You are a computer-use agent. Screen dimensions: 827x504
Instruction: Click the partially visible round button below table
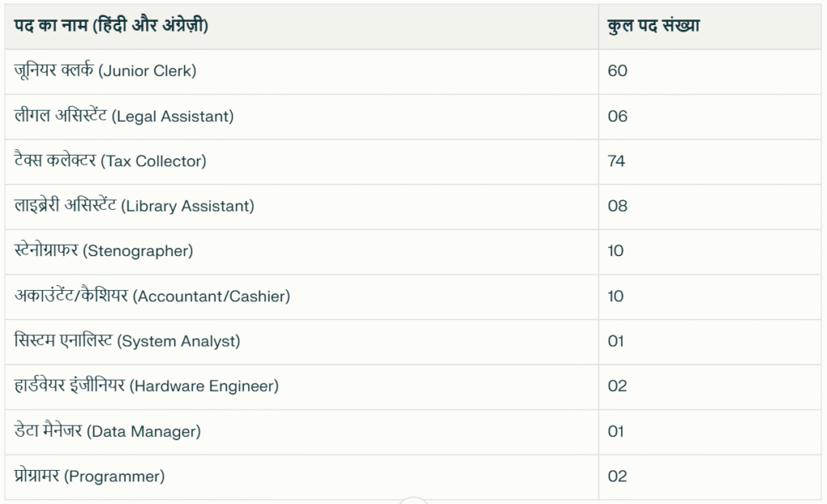tap(413, 500)
